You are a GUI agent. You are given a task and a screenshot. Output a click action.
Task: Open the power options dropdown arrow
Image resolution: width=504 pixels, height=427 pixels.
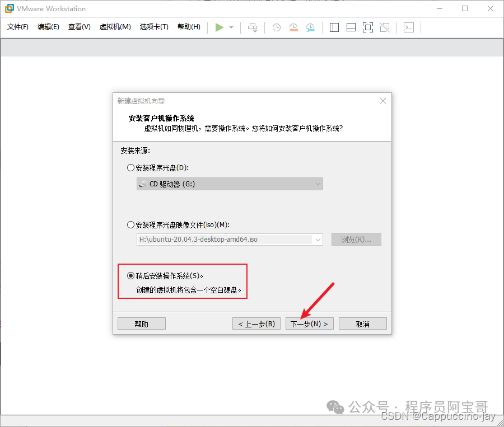(231, 27)
